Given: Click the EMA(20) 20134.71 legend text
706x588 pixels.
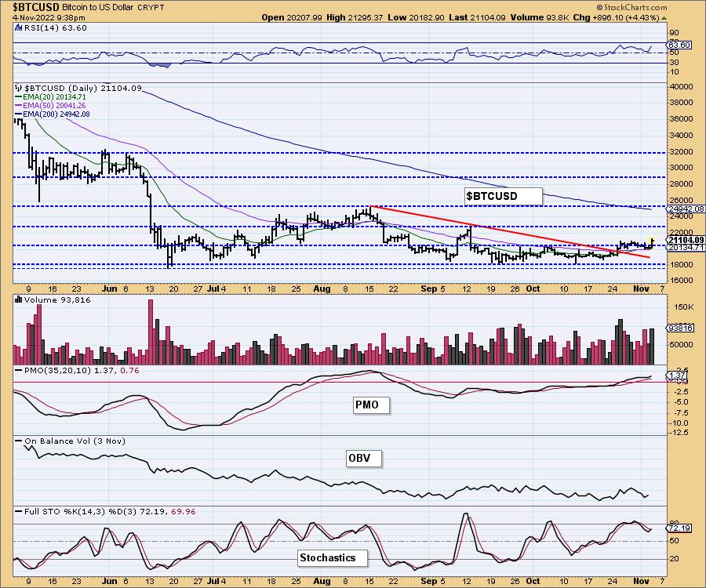Looking at the screenshot, I should click(54, 96).
